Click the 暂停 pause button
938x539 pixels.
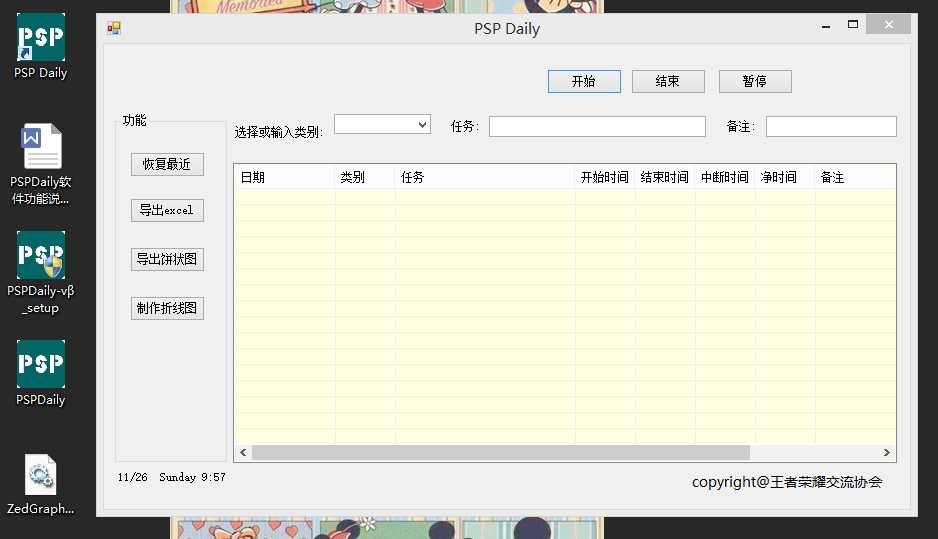755,81
